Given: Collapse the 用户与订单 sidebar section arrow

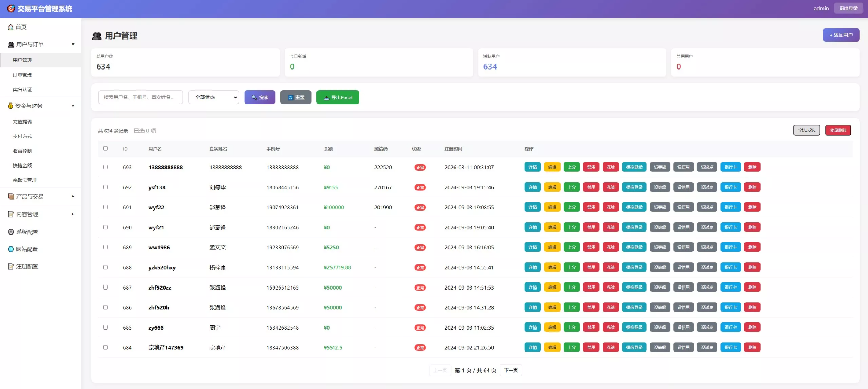Looking at the screenshot, I should [73, 45].
